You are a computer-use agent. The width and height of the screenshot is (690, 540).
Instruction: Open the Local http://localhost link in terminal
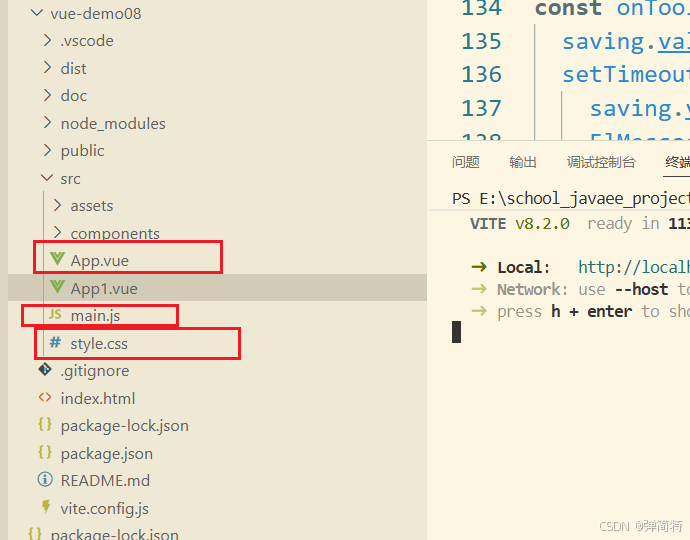coord(634,267)
